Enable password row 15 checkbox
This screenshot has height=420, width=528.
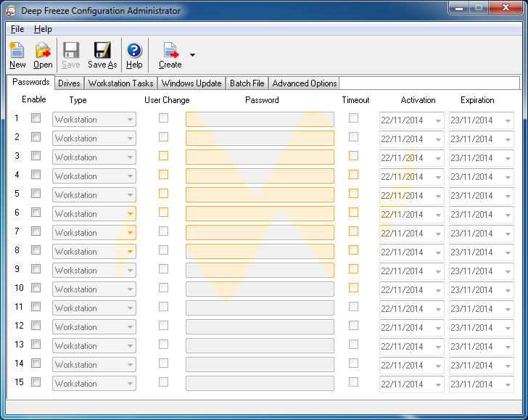(x=36, y=382)
